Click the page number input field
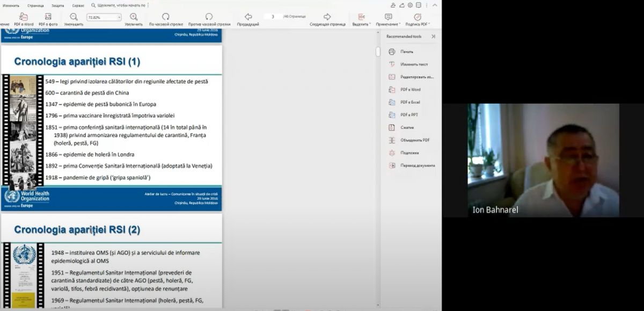The width and height of the screenshot is (644, 311). point(273,17)
